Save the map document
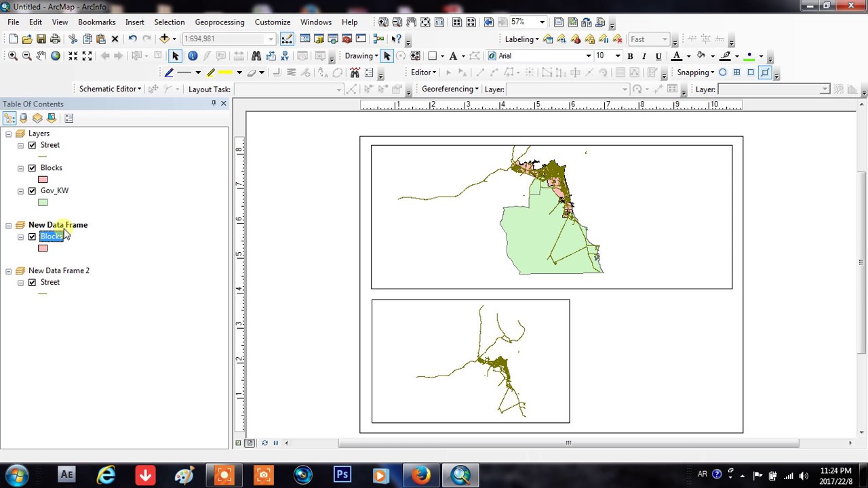Viewport: 868px width, 488px height. click(41, 39)
